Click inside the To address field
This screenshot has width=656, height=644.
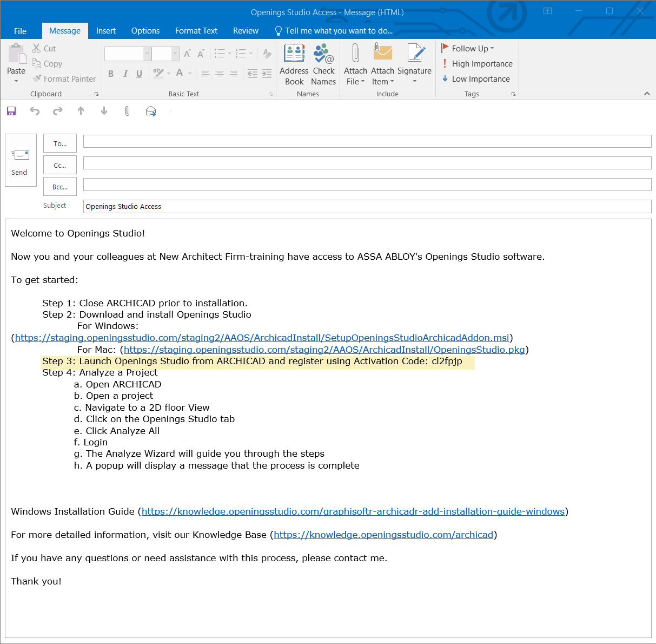(x=367, y=141)
